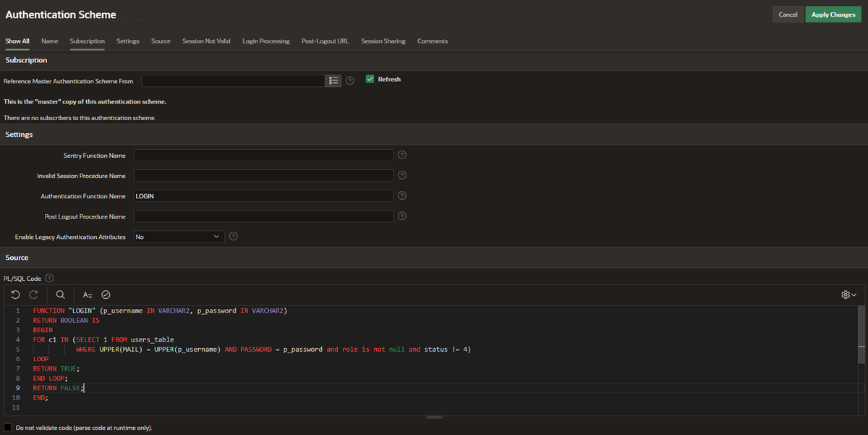Click the RETURN TRUE; code line

56,369
